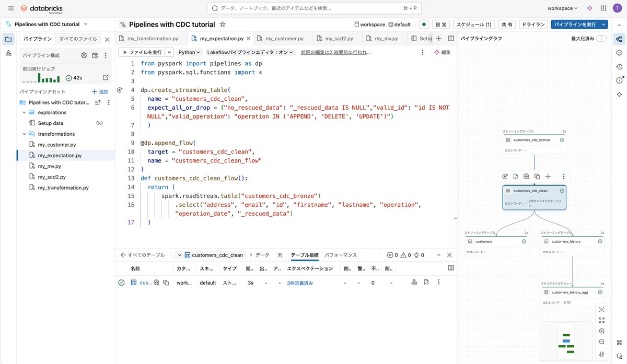Toggle the 最大化済み switch

[x=601, y=39]
